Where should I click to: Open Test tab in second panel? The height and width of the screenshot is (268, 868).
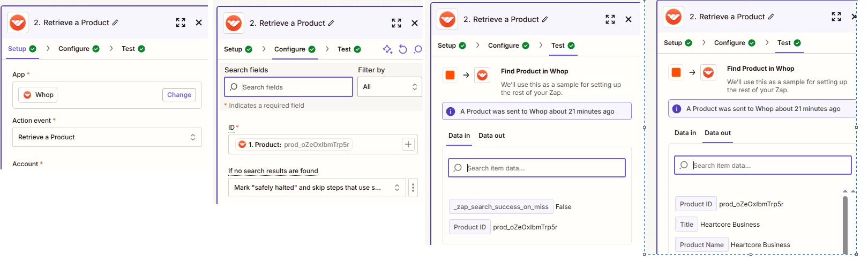349,49
